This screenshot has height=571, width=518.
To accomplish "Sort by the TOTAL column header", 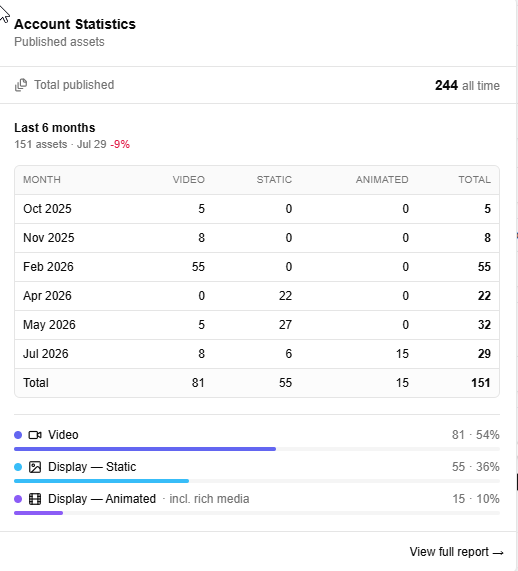I will [x=474, y=180].
